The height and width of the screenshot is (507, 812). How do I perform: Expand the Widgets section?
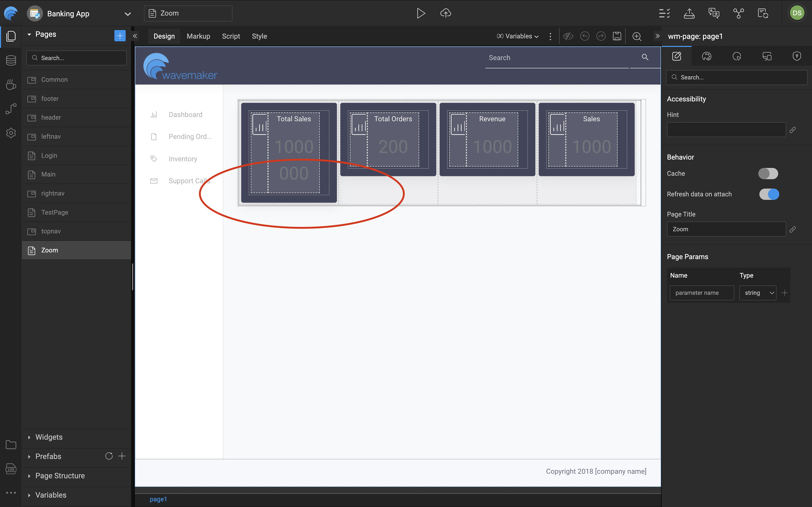[49, 437]
